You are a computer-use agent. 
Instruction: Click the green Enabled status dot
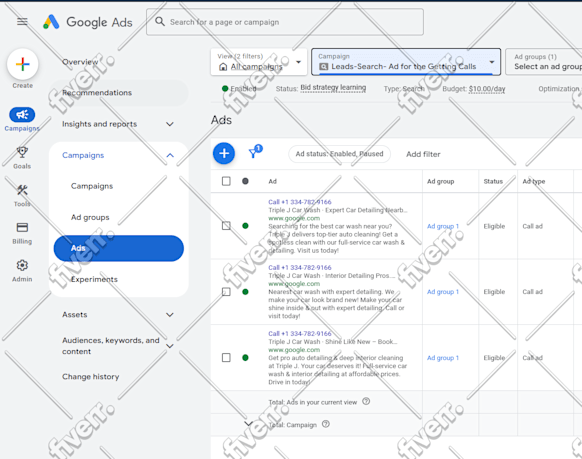coord(225,88)
